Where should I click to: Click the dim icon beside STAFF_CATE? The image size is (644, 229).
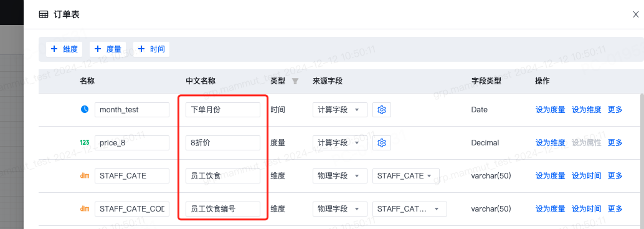point(85,175)
